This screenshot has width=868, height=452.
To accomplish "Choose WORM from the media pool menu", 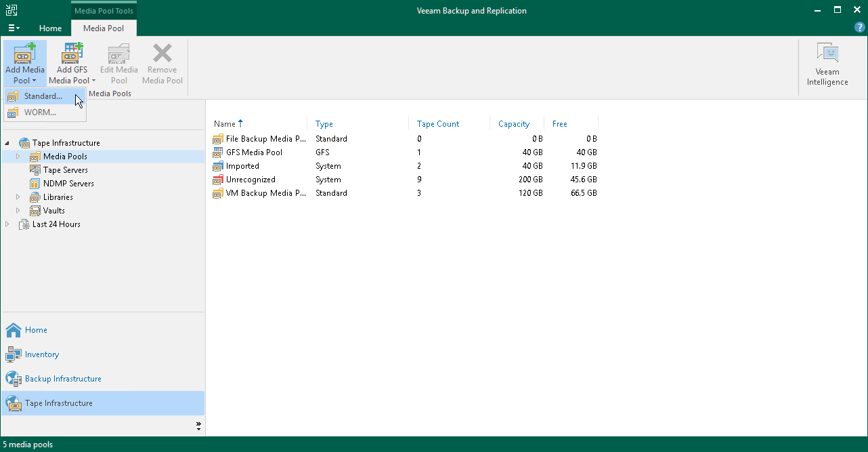I will 39,112.
